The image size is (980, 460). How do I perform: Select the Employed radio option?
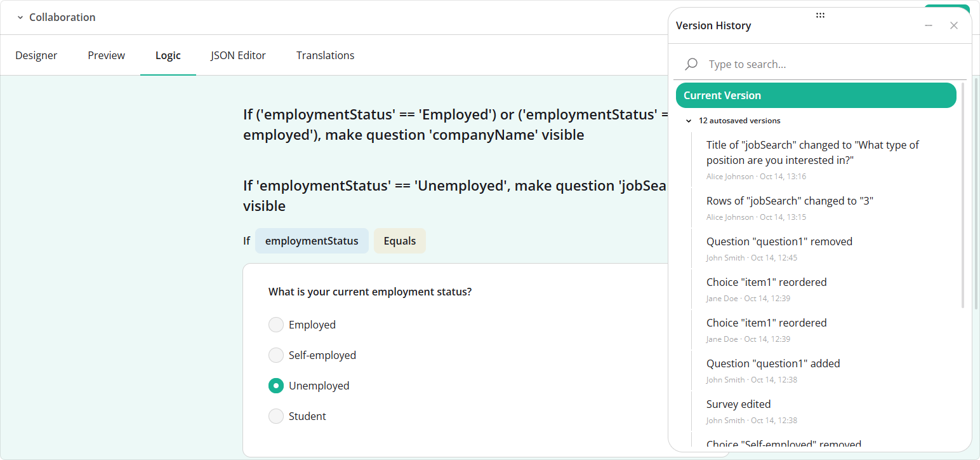(275, 325)
